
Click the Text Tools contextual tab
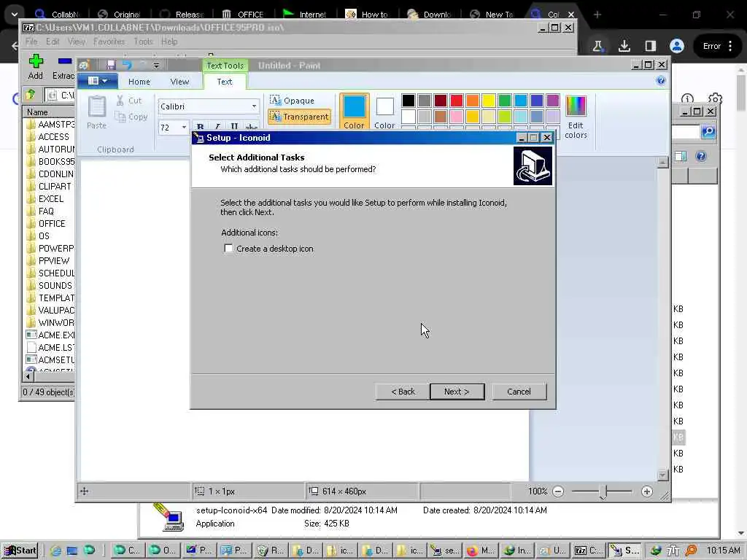(x=225, y=65)
